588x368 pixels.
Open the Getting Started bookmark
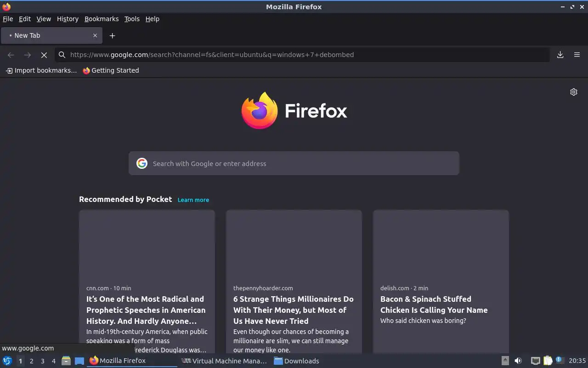[111, 70]
